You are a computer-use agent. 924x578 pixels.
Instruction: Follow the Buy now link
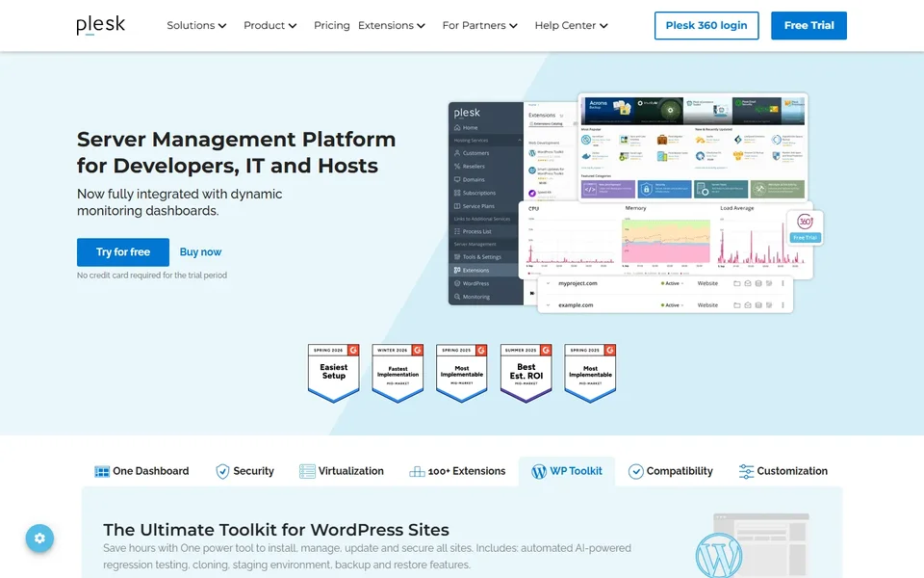tap(200, 251)
